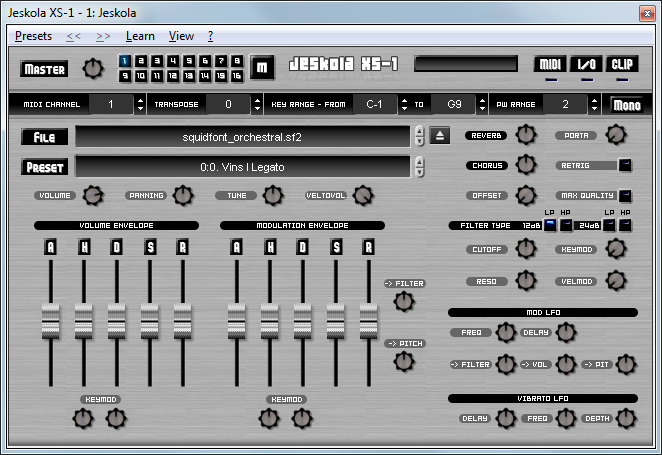Click the Preset button
The height and width of the screenshot is (455, 662).
44,167
